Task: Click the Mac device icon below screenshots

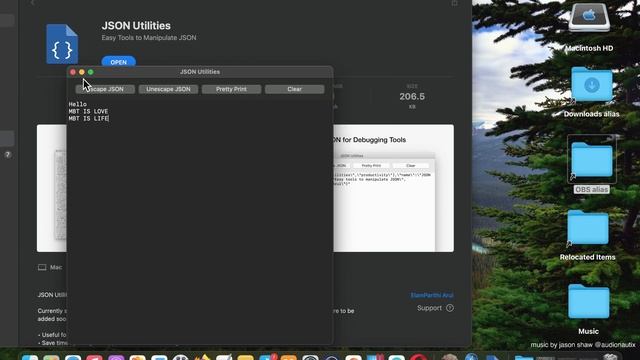Action: pos(42,267)
